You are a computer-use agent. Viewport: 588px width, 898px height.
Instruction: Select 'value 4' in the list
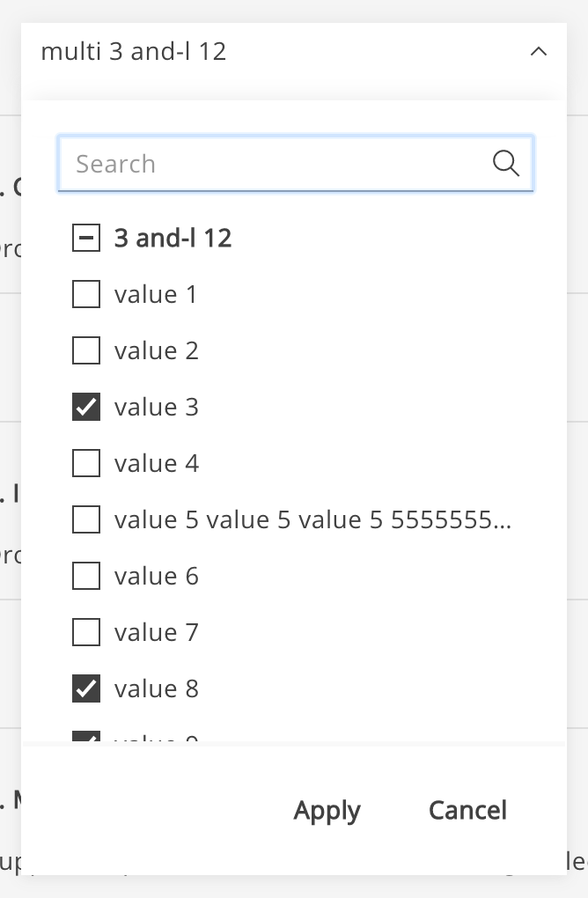click(x=85, y=462)
